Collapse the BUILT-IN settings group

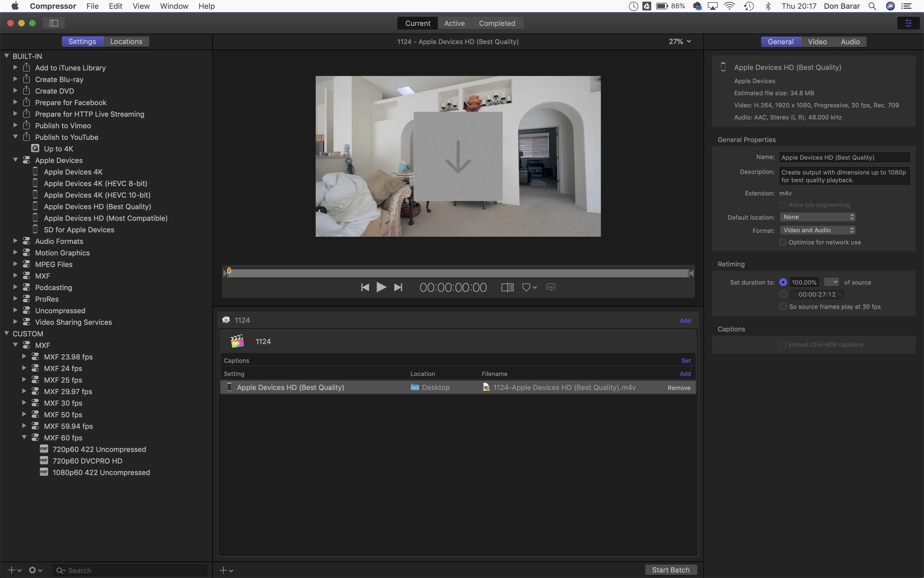(7, 56)
